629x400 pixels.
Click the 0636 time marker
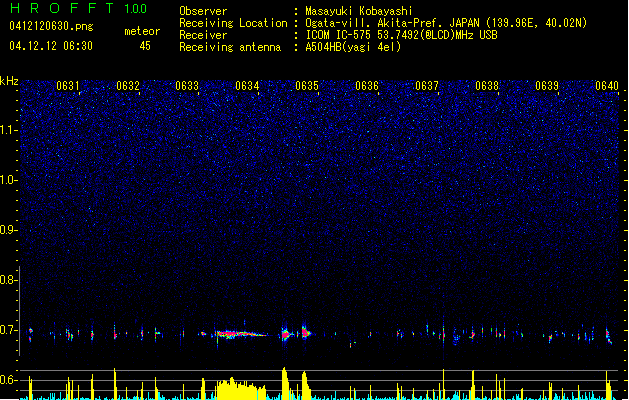click(x=367, y=85)
